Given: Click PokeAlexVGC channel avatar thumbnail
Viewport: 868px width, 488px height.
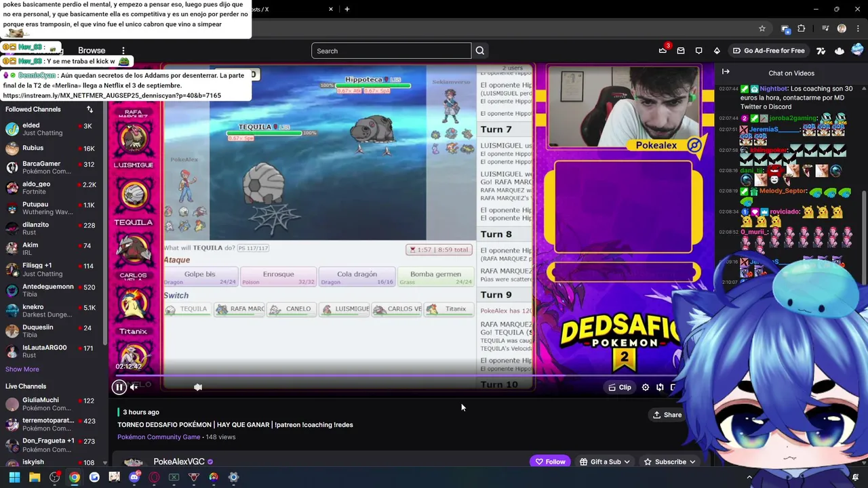Looking at the screenshot, I should [x=133, y=462].
